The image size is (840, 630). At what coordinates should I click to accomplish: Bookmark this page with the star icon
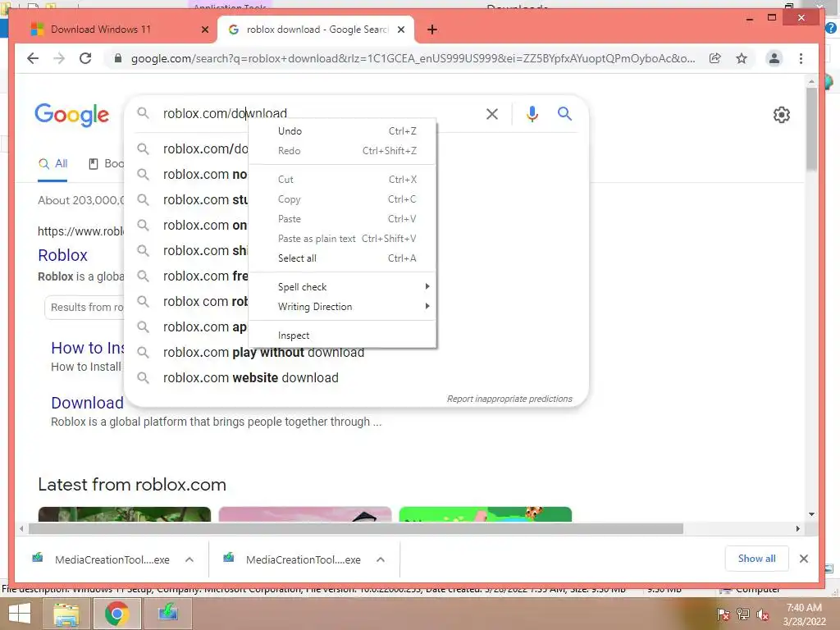pyautogui.click(x=742, y=58)
